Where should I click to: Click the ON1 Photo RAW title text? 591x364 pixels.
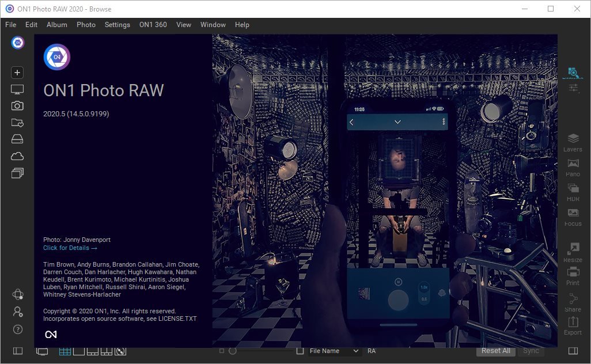(x=104, y=90)
